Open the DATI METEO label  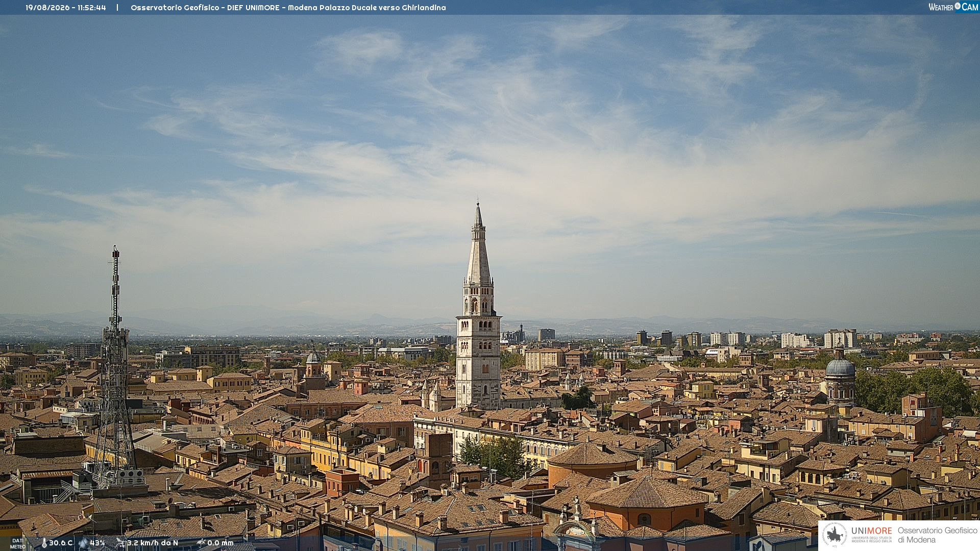point(18,543)
